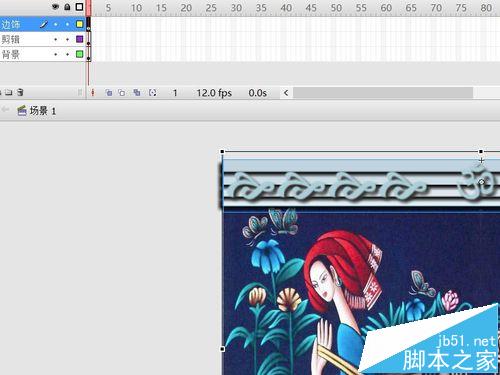
Task: Click frame number 10 on timeline ruler
Action: pos(136,8)
